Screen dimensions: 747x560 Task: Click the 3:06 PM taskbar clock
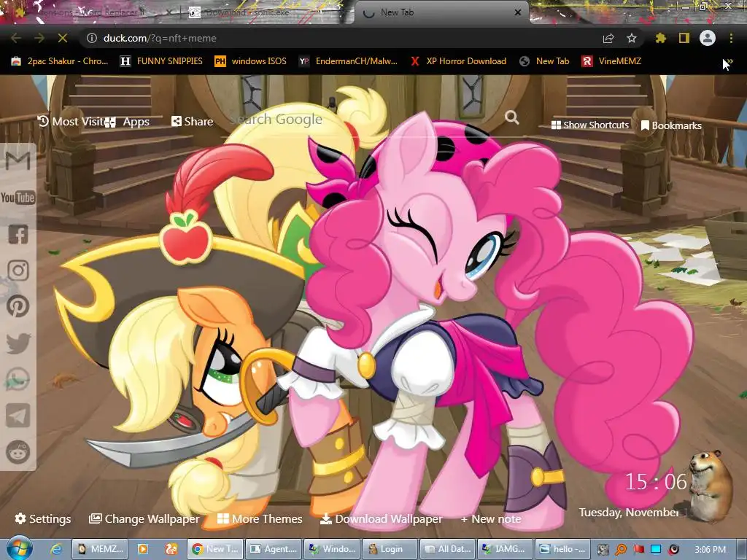click(x=710, y=550)
